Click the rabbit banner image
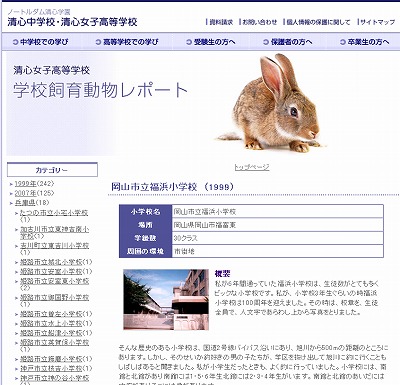 (x=271, y=103)
